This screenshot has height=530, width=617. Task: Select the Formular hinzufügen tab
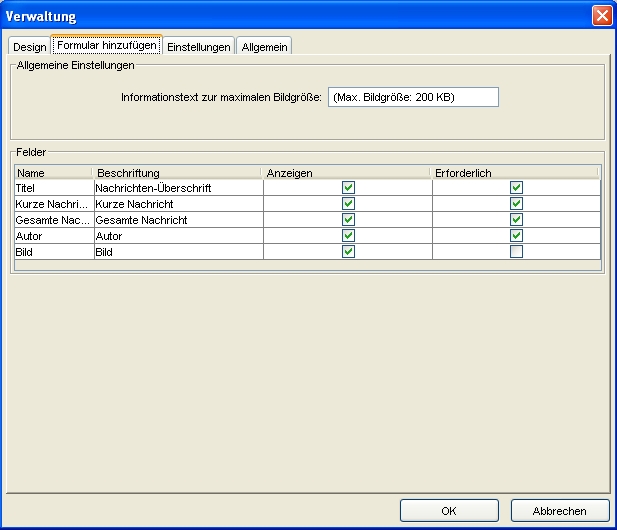107,46
